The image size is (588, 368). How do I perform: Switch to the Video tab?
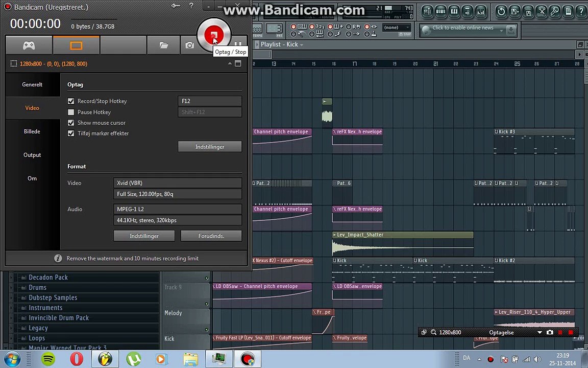tap(32, 108)
